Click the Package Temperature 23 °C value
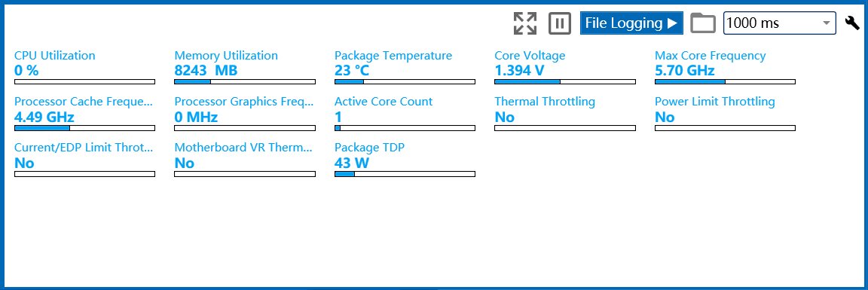 (352, 70)
